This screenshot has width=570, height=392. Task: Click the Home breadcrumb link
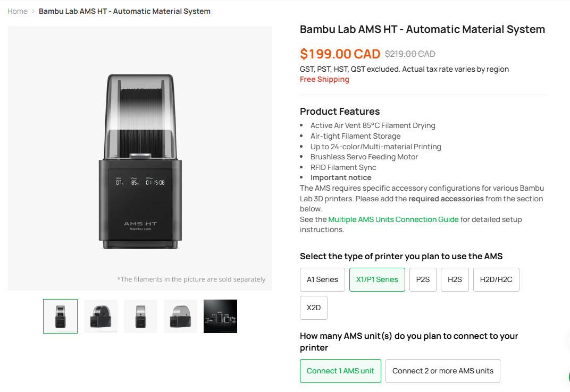pos(18,11)
